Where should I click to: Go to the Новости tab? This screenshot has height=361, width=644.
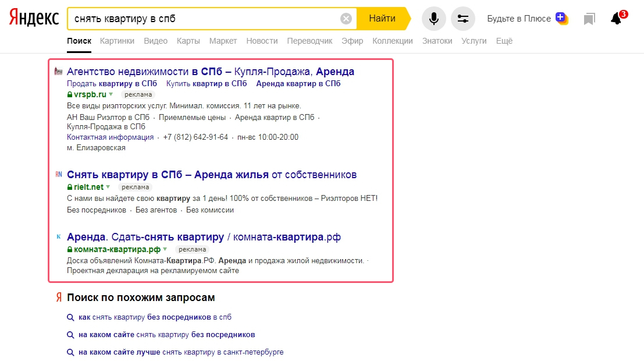[x=262, y=41]
